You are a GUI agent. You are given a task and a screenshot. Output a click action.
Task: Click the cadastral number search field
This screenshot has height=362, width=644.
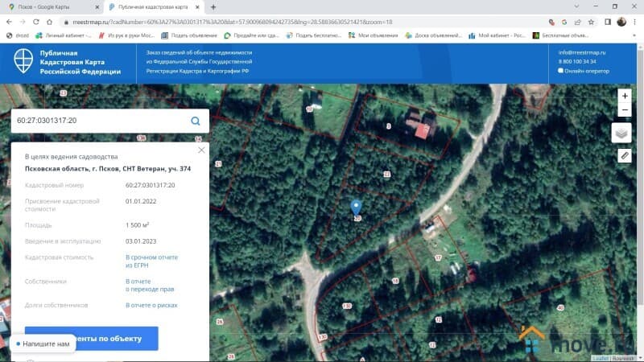(101, 121)
